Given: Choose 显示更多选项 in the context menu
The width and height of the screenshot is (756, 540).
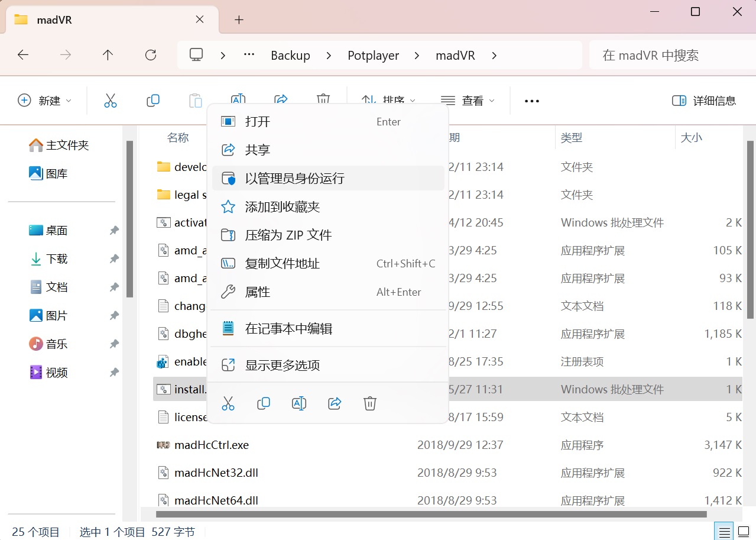Looking at the screenshot, I should (x=328, y=365).
